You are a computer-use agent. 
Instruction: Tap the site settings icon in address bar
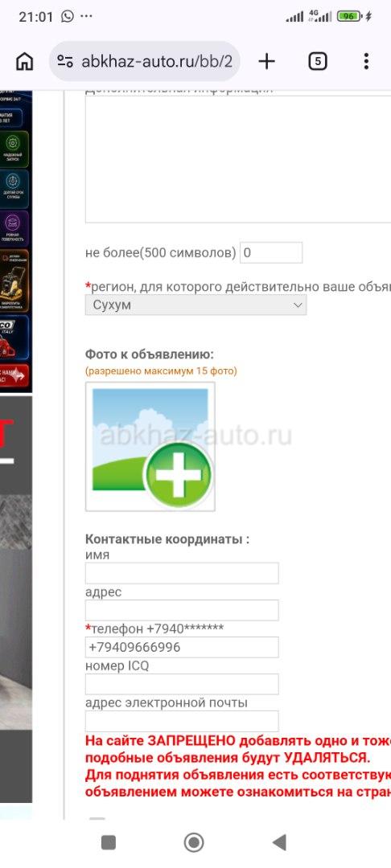(65, 61)
